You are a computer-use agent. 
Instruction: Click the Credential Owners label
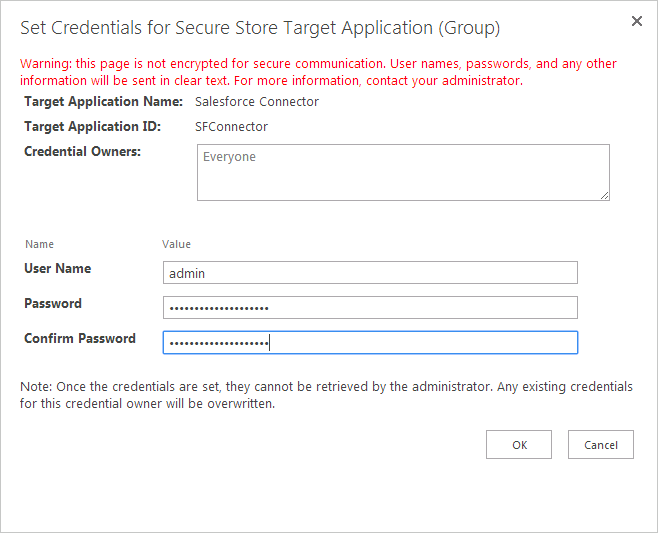(82, 152)
